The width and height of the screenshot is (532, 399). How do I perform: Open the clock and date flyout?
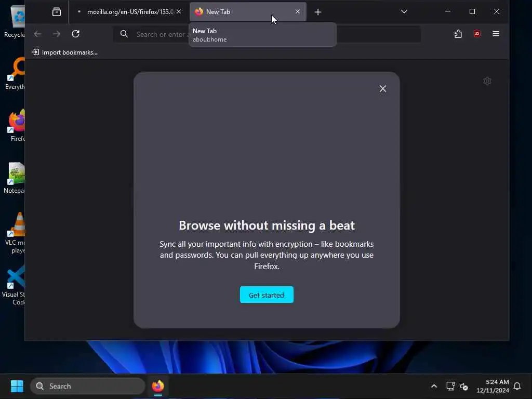[493, 386]
